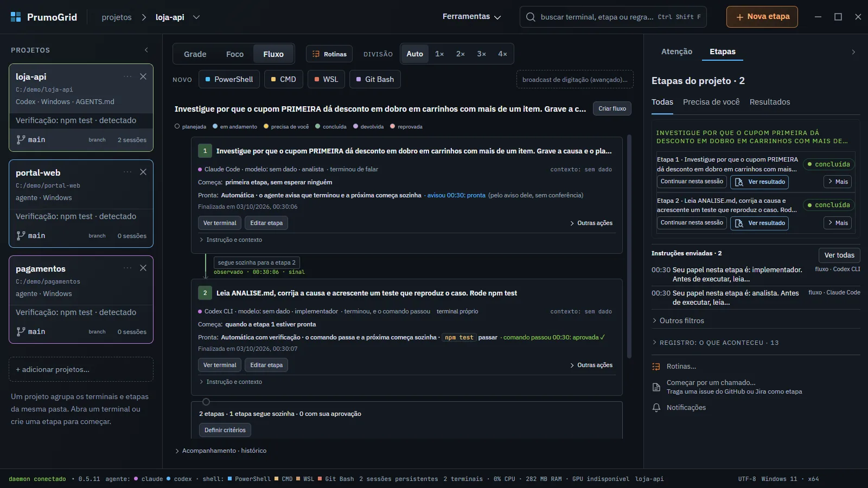The height and width of the screenshot is (488, 868).
Task: Open the Ferramentas menu
Action: click(471, 17)
